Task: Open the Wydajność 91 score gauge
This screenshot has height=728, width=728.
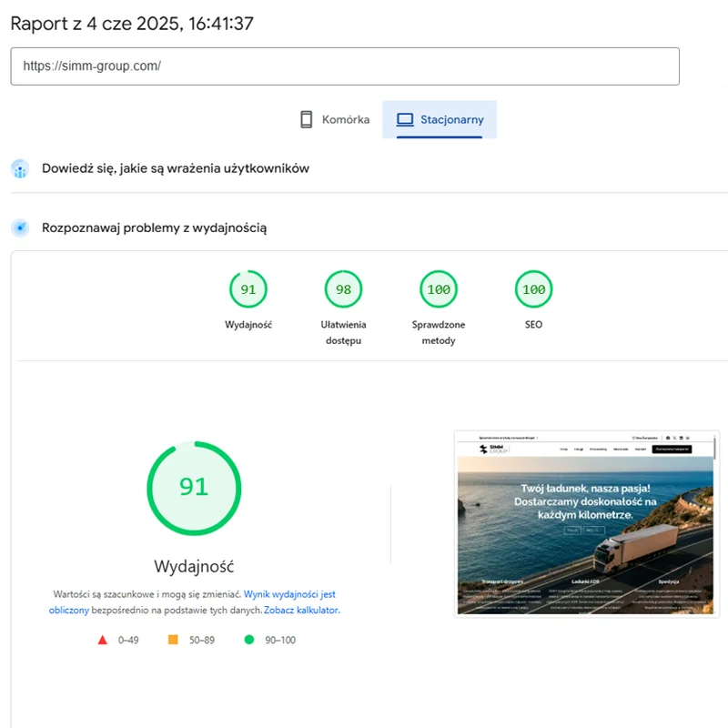Action: point(248,289)
